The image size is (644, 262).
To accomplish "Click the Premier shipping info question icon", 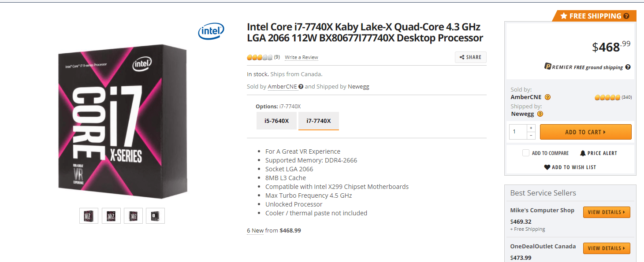I will (x=628, y=67).
